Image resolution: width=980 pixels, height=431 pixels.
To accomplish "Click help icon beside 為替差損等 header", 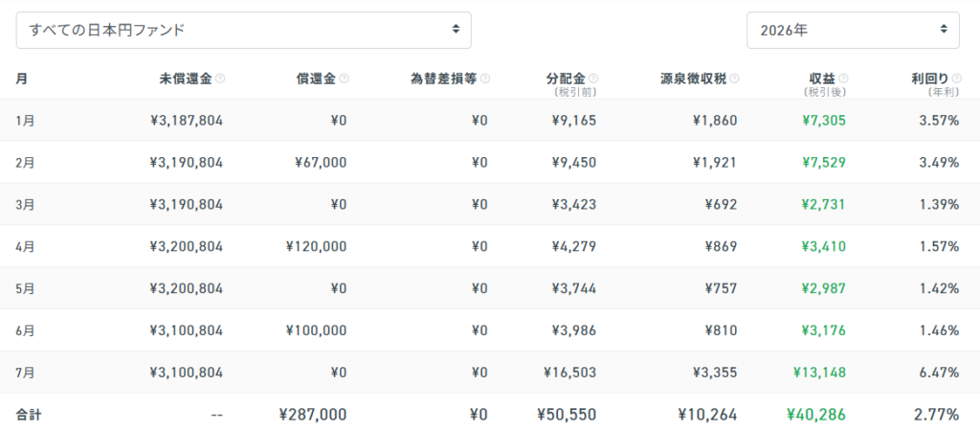I will click(485, 79).
